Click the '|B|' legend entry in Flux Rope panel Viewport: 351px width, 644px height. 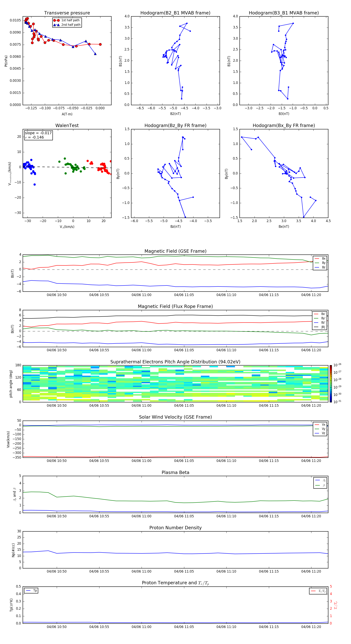(320, 327)
